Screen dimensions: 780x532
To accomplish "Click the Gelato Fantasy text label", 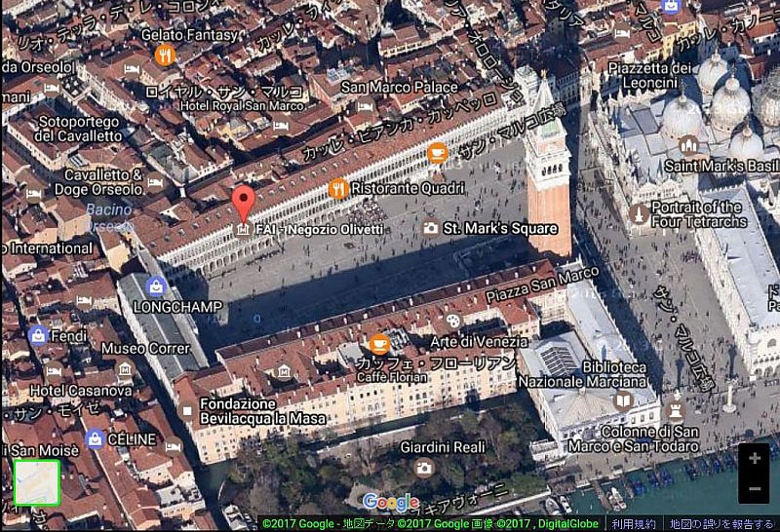I will tap(189, 35).
